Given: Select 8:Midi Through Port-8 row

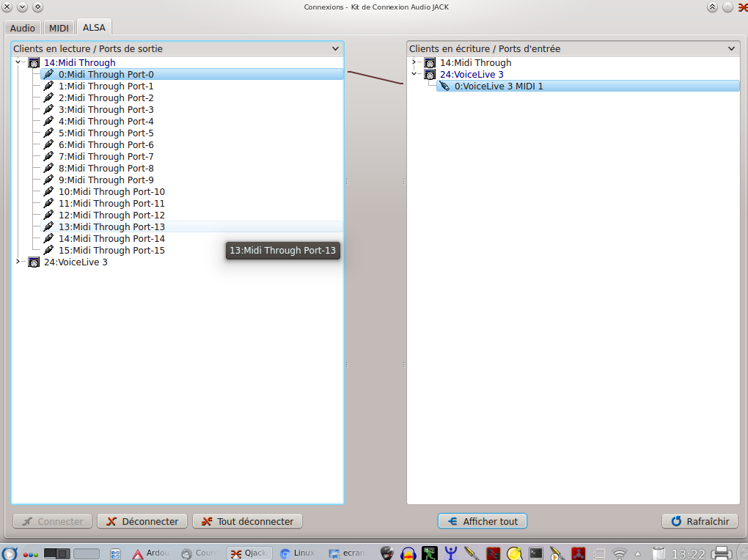Looking at the screenshot, I should [191, 169].
